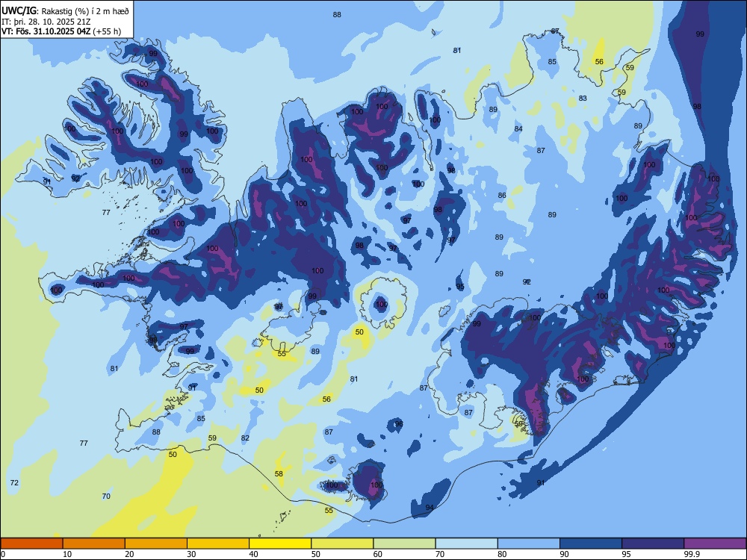Image resolution: width=747 pixels, height=560 pixels.
Task: Pick the indigo 95–99.9 legend swatch
Action: [x=653, y=544]
